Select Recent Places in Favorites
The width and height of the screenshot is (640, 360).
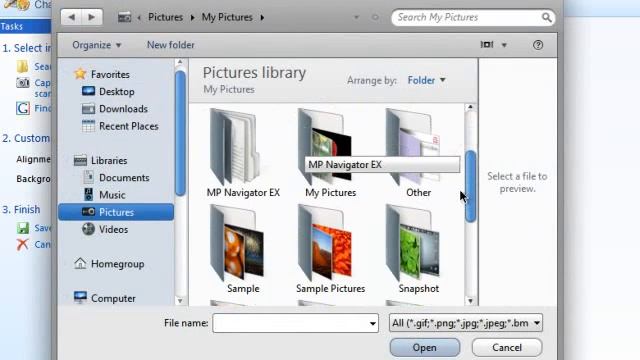(x=129, y=126)
